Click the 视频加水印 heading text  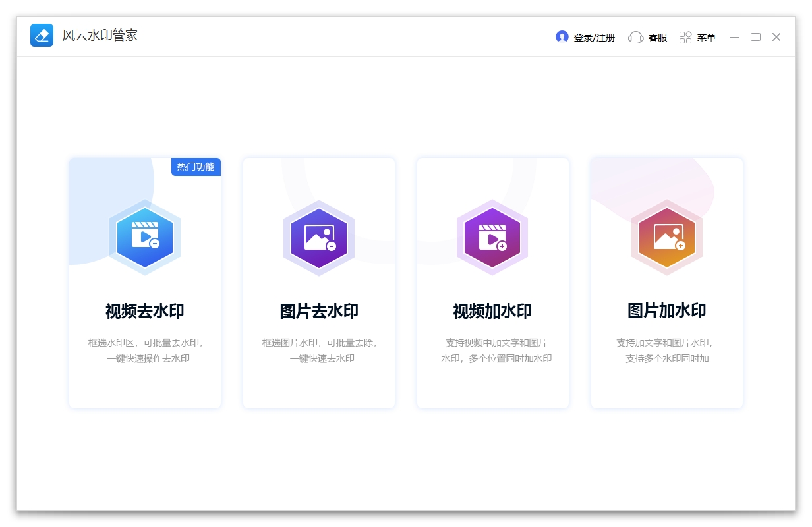(492, 310)
